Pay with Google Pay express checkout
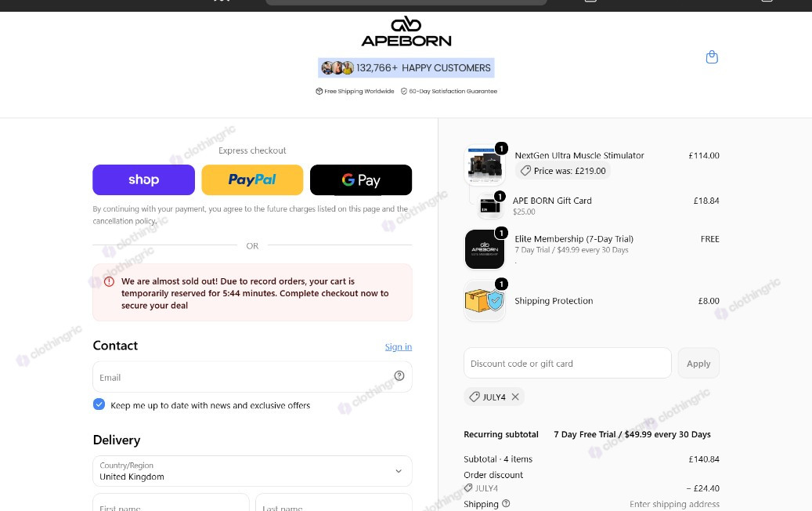Image resolution: width=812 pixels, height=511 pixels. pos(361,179)
